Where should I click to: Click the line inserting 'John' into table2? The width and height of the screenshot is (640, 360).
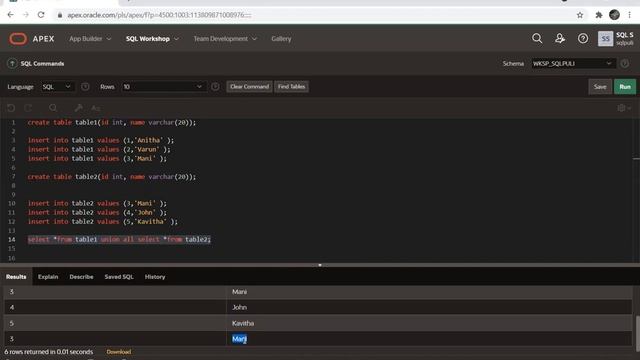tap(97, 212)
